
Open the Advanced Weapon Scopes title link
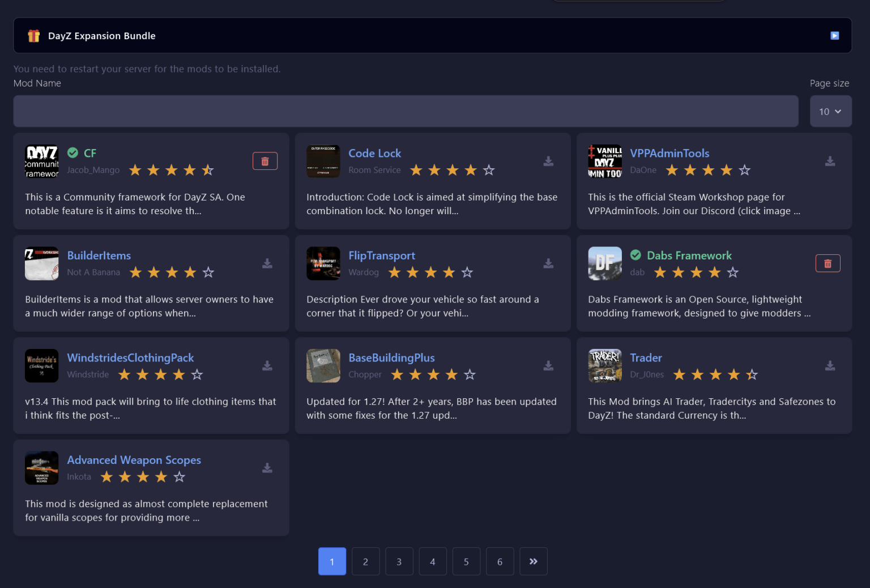pyautogui.click(x=134, y=460)
